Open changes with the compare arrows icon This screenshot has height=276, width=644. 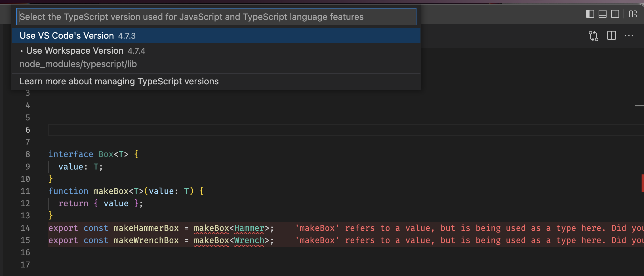click(x=593, y=36)
